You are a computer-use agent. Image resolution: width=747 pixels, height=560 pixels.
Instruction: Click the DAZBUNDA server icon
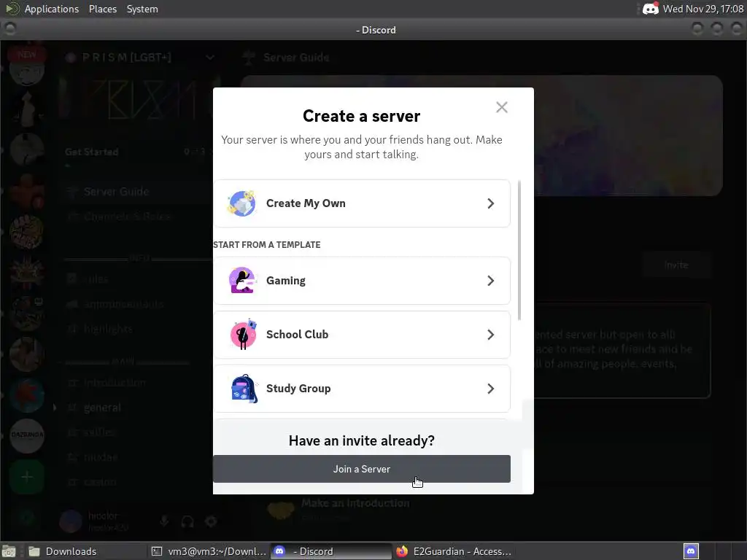pyautogui.click(x=27, y=435)
